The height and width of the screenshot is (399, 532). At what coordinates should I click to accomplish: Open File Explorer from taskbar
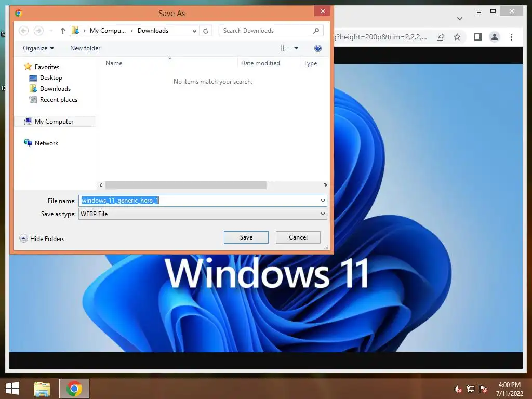click(x=42, y=389)
